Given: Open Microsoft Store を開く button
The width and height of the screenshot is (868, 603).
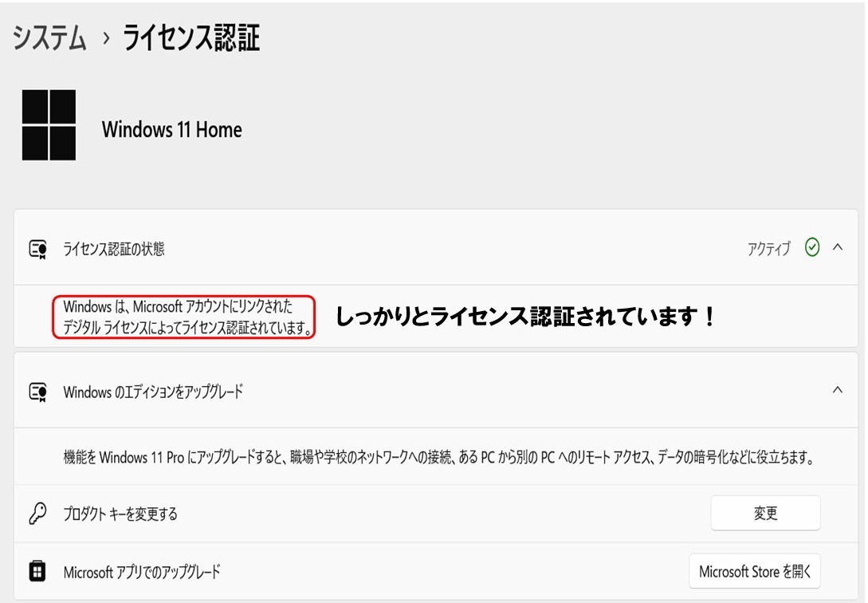Looking at the screenshot, I should tap(755, 571).
